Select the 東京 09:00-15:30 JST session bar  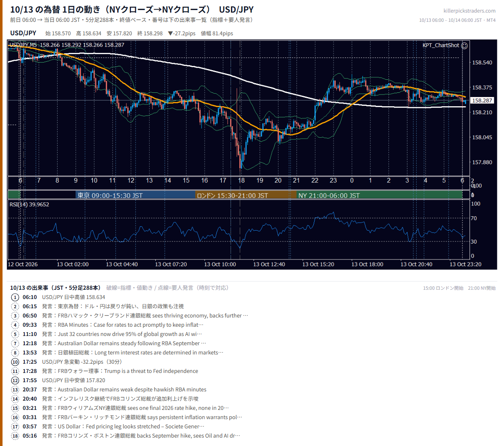tap(136, 195)
